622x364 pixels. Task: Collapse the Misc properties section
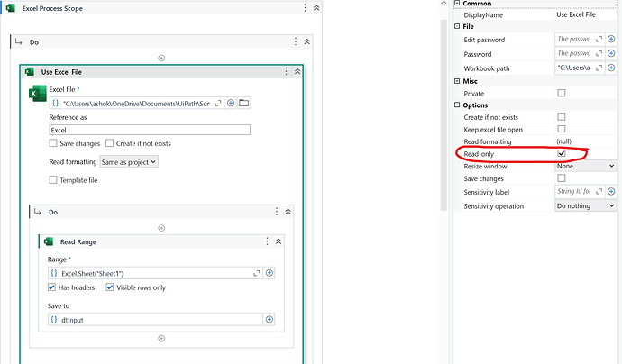[x=457, y=81]
